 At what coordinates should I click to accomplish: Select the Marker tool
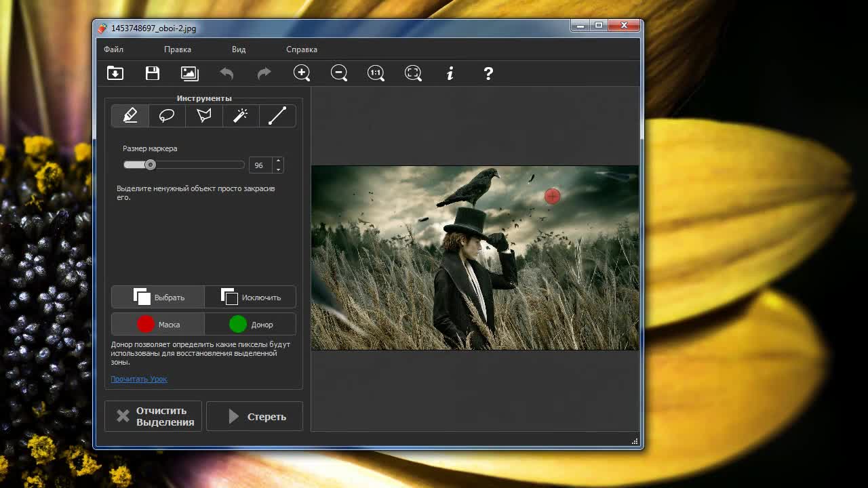[x=130, y=116]
